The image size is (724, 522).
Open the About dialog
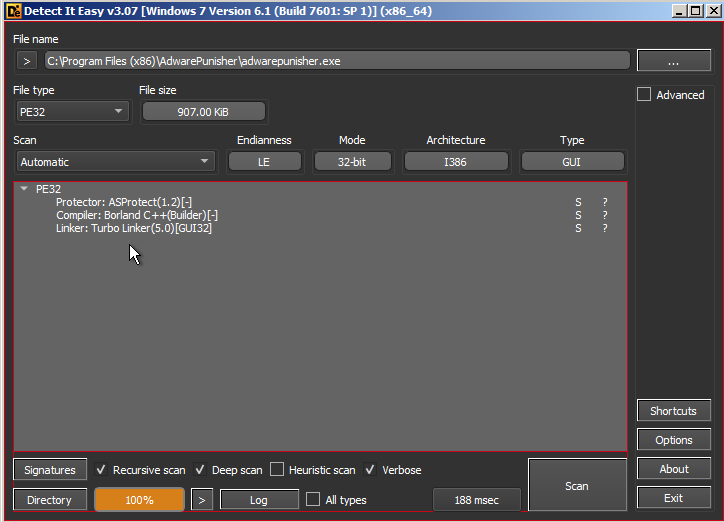click(674, 468)
